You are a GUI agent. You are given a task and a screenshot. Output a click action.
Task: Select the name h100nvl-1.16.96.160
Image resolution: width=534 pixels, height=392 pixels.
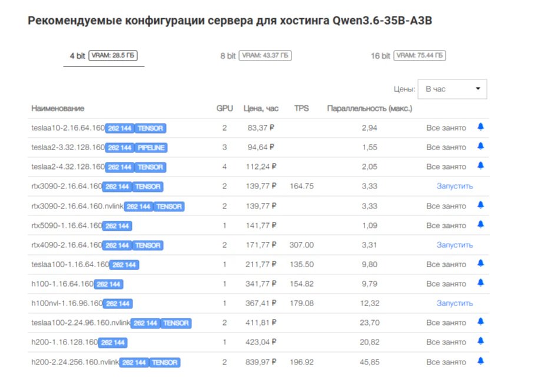(x=67, y=303)
